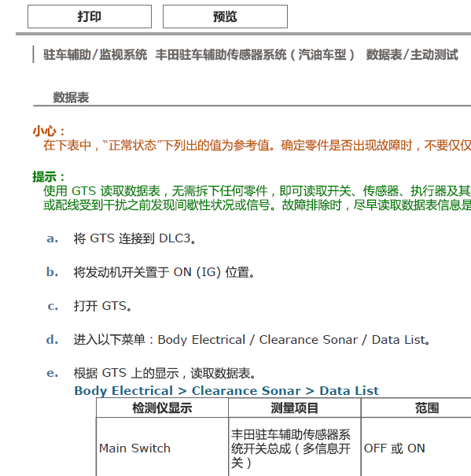Click the 预览 (preview) button
The image size is (471, 476).
[225, 17]
